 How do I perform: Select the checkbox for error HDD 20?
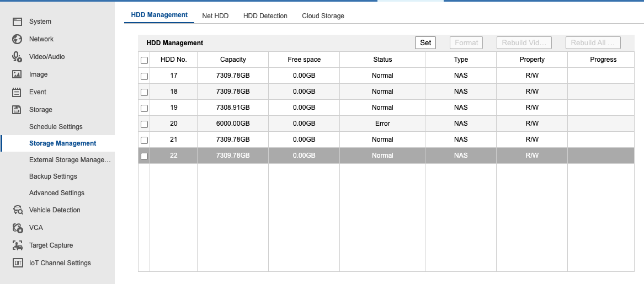tap(145, 124)
